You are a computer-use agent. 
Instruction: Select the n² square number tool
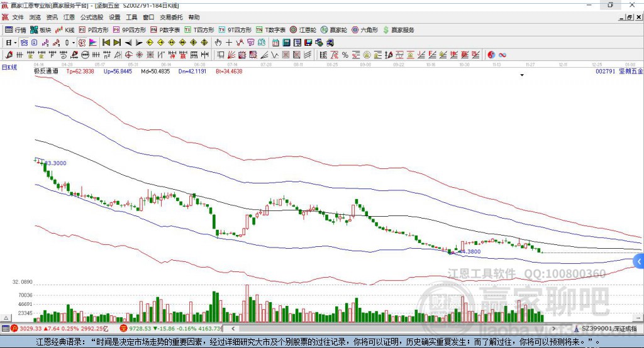pos(107,55)
